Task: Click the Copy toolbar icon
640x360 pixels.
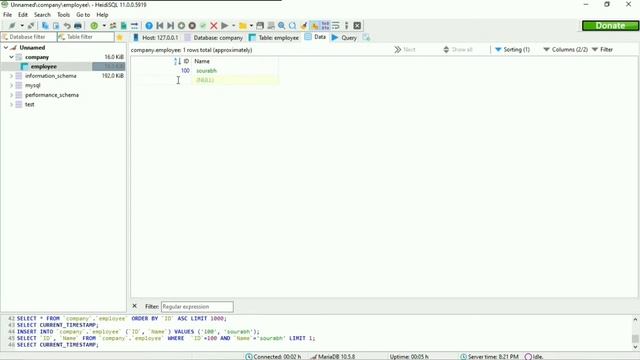Action: pyautogui.click(x=45, y=26)
